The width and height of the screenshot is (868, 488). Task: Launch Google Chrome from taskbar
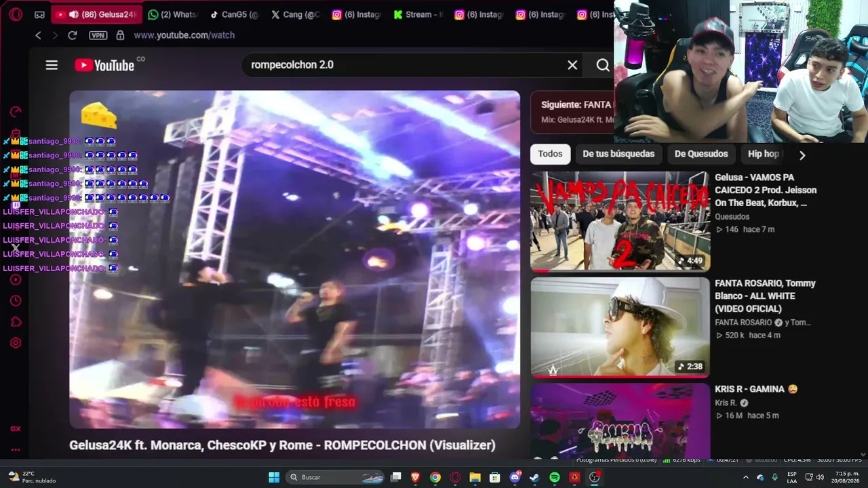point(435,477)
